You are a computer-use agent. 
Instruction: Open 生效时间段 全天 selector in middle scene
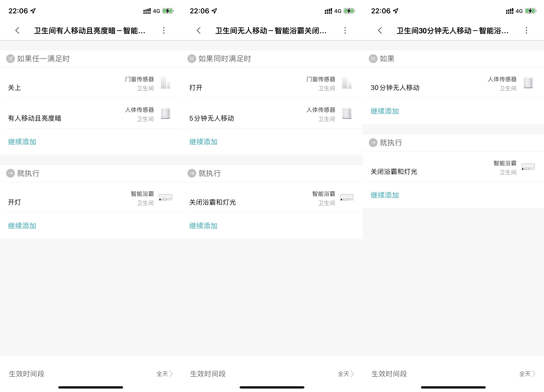346,374
